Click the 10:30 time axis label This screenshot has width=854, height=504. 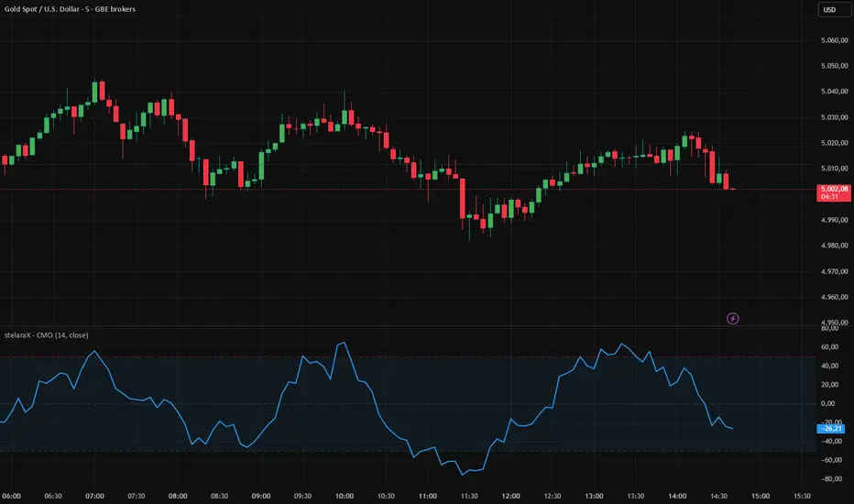pos(386,496)
